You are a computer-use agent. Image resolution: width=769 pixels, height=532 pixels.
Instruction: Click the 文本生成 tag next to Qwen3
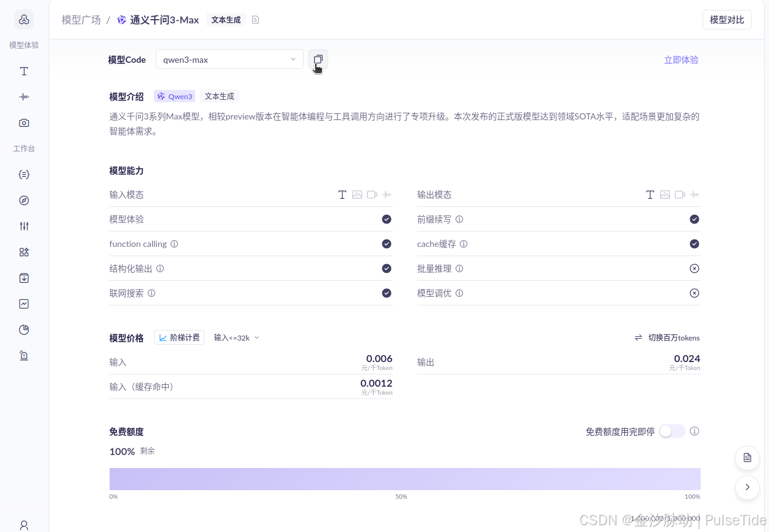[x=220, y=97]
